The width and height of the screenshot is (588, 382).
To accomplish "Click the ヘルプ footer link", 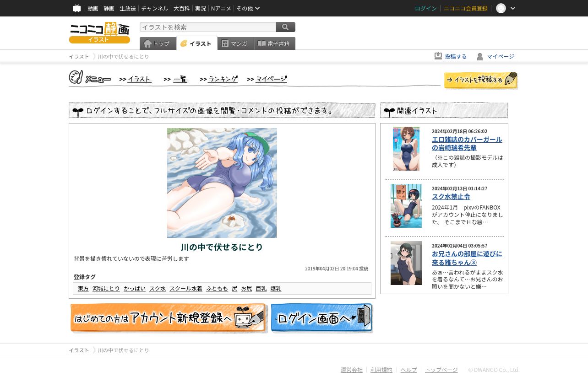I will point(409,370).
